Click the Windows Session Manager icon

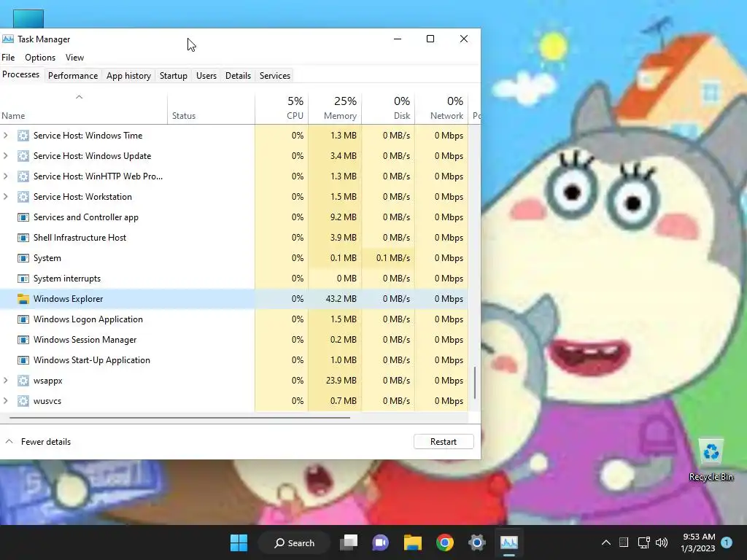click(x=23, y=340)
